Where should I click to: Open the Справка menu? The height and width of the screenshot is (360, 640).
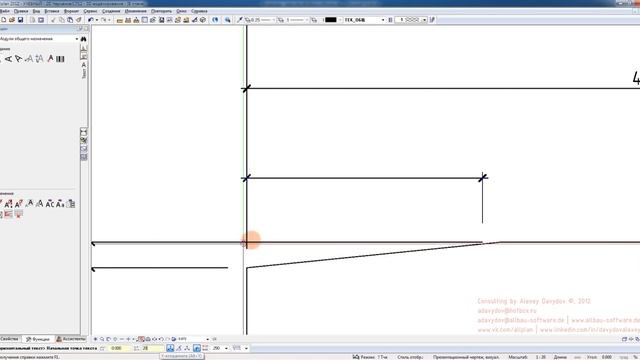(199, 11)
